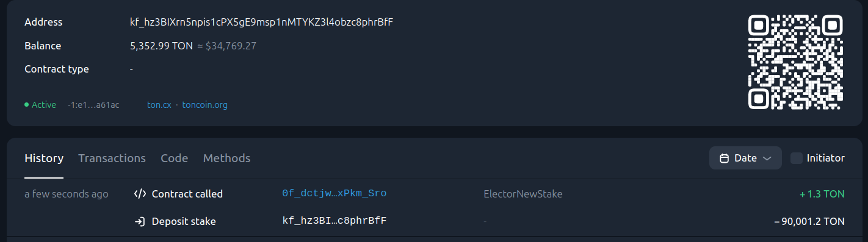Select the History tab
This screenshot has width=868, height=242.
coord(44,158)
